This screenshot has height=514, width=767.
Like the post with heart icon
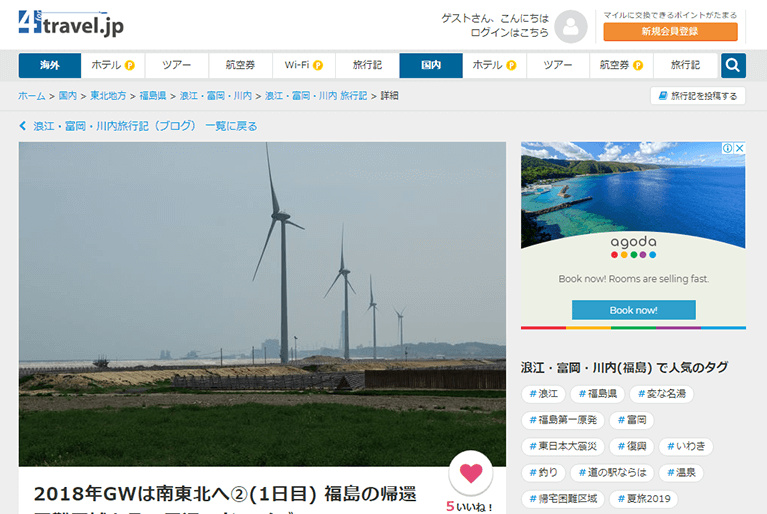[471, 472]
